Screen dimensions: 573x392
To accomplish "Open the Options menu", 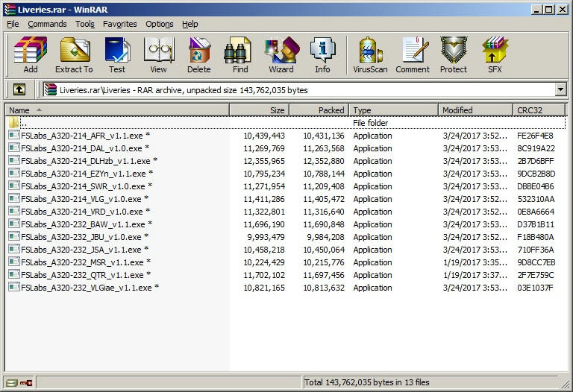I will click(160, 24).
